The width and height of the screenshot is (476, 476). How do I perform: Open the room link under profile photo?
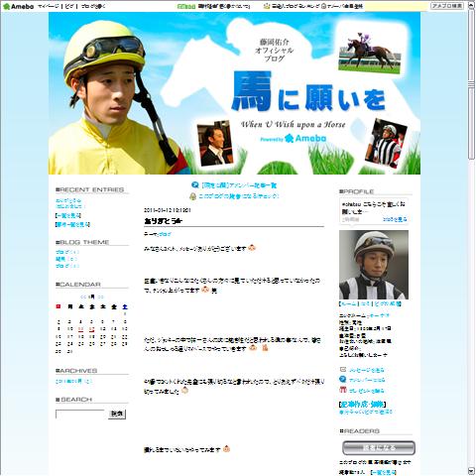point(348,303)
